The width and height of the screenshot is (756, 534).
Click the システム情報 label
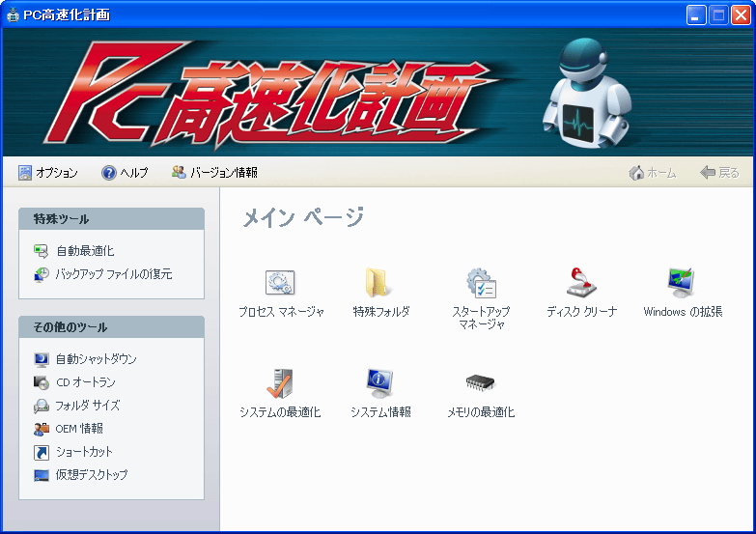click(x=380, y=412)
